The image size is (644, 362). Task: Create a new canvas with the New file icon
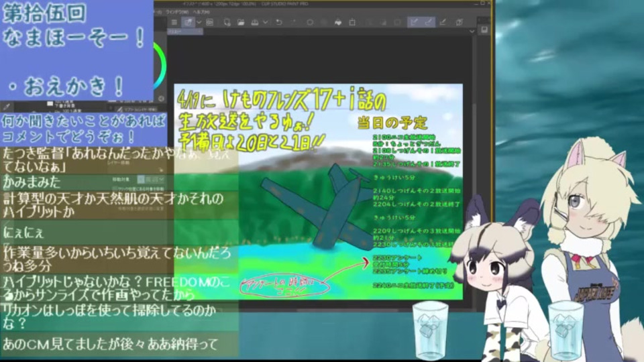[x=227, y=22]
